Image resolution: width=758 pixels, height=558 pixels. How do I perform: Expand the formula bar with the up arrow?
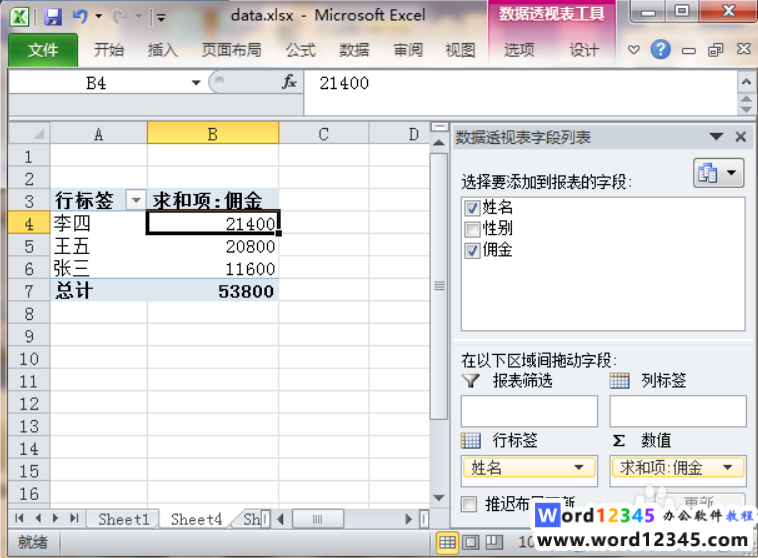click(x=746, y=82)
